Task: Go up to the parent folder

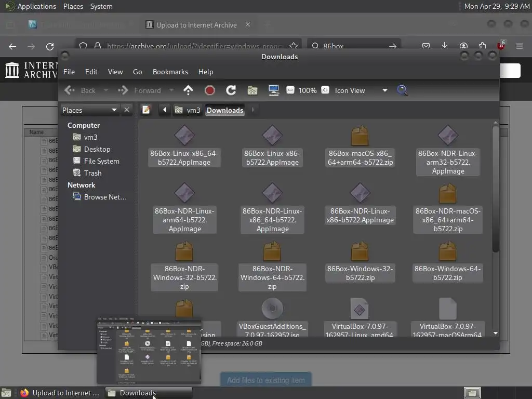Action: click(x=188, y=90)
